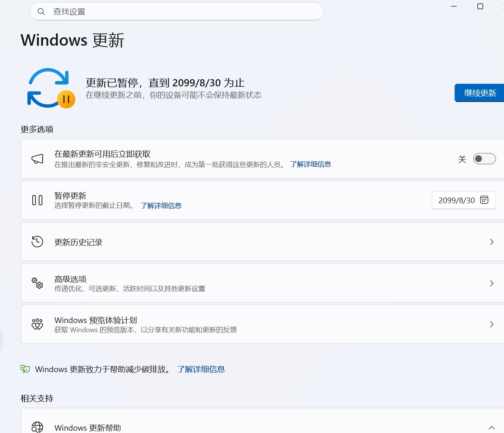
Task: Click the Windows 更新帮助 label
Action: coord(88,428)
